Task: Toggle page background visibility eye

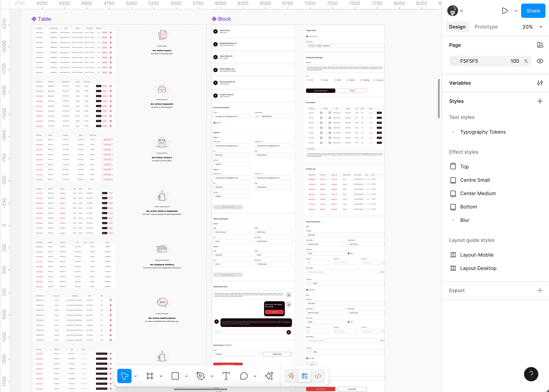Action: [540, 61]
